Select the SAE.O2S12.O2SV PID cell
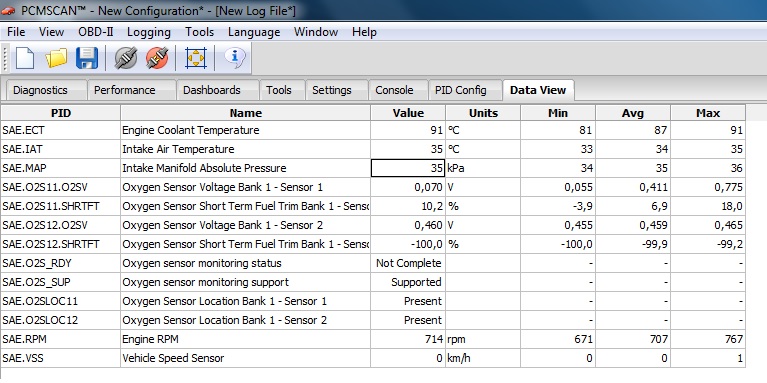This screenshot has height=383, width=767. click(x=61, y=225)
